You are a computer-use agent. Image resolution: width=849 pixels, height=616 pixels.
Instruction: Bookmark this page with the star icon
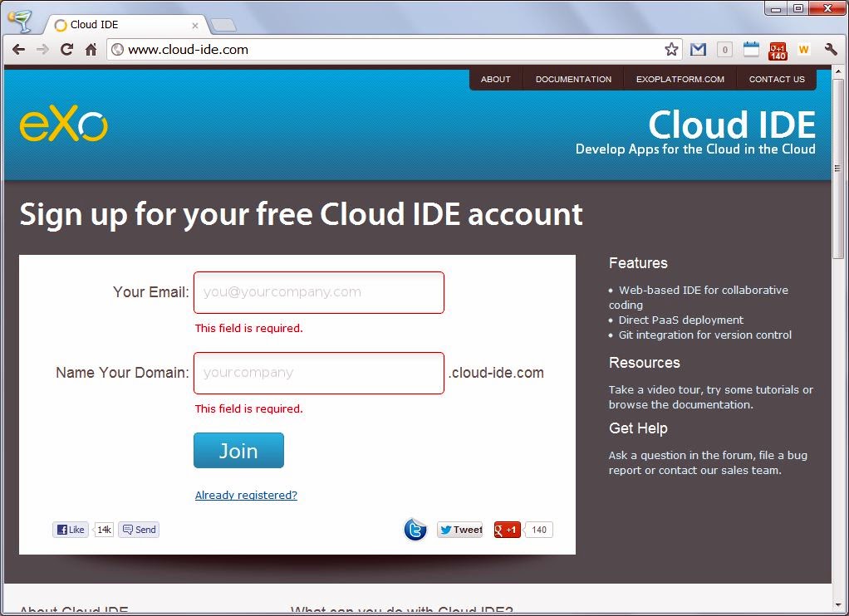click(671, 50)
